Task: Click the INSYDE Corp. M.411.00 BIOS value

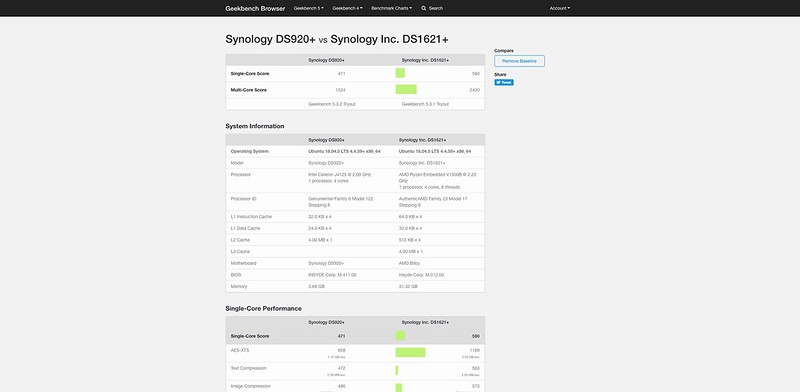Action: (332, 275)
